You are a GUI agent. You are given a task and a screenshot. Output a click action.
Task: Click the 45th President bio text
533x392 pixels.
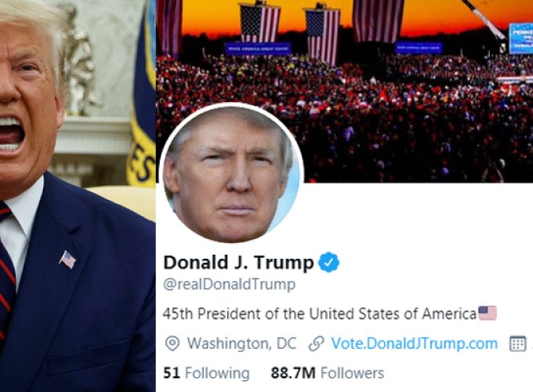click(x=320, y=314)
